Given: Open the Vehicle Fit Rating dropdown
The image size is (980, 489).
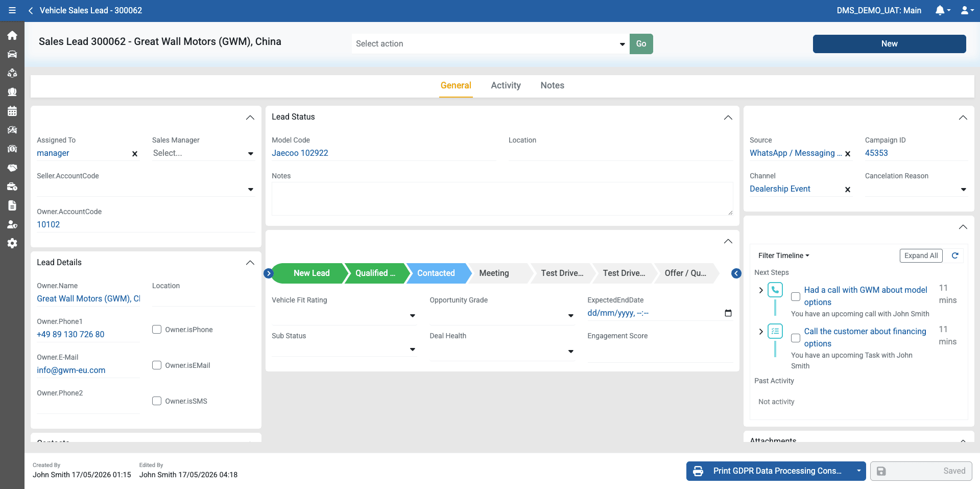Looking at the screenshot, I should [344, 315].
